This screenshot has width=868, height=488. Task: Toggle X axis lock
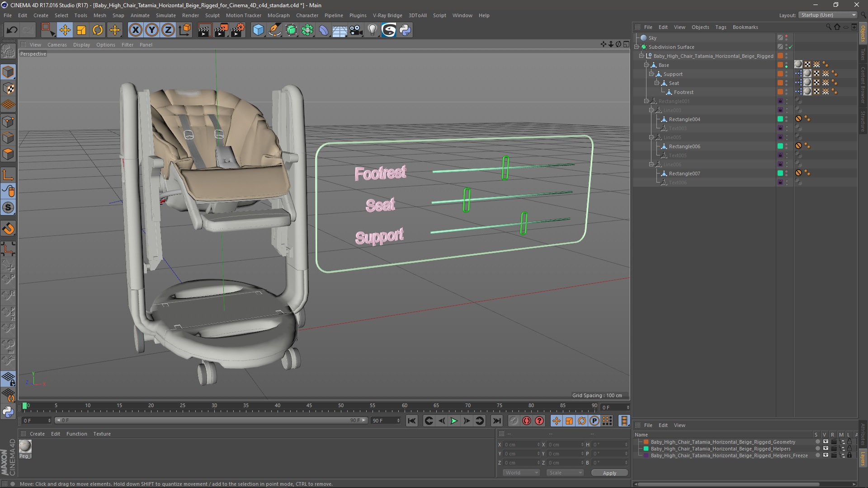pyautogui.click(x=135, y=30)
